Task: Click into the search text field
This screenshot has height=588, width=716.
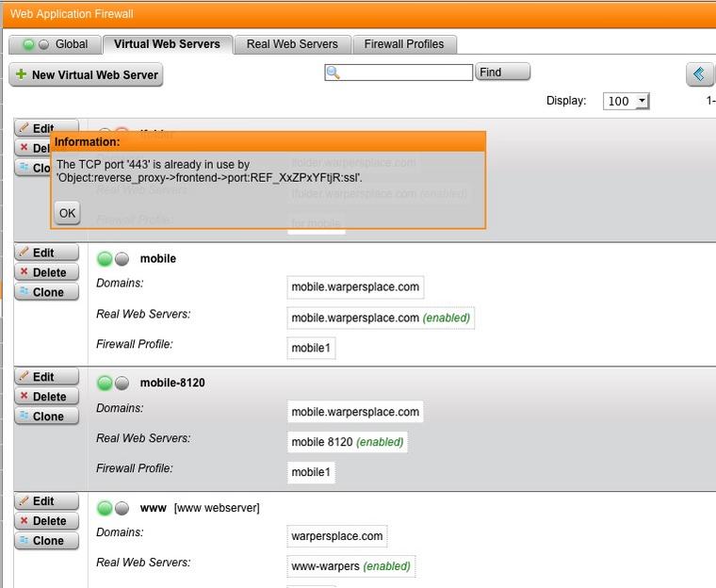Action: point(405,73)
